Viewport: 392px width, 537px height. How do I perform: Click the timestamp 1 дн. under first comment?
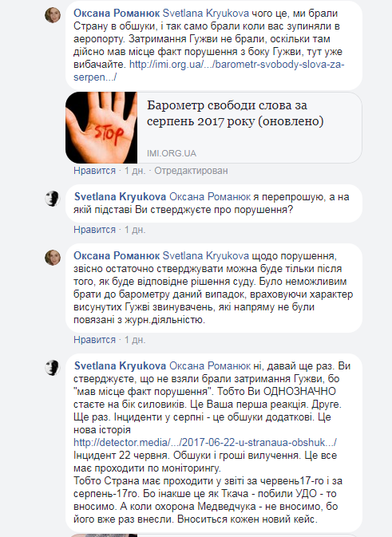click(x=135, y=171)
